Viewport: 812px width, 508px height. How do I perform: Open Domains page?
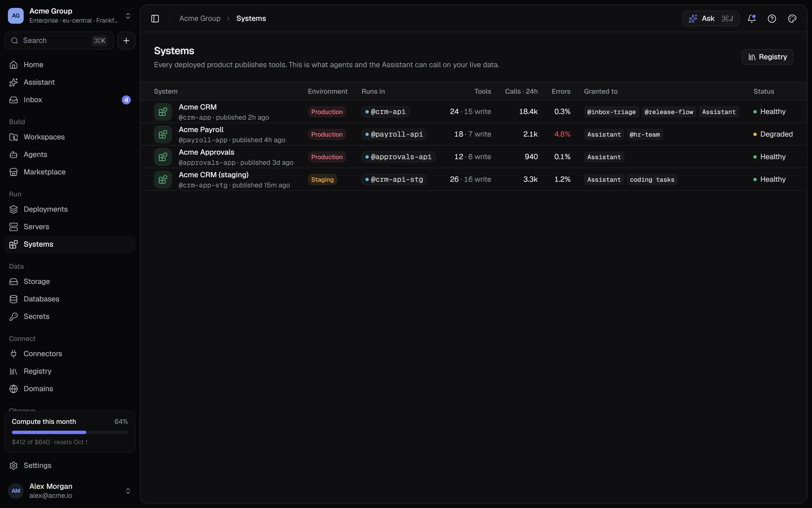pos(70,389)
